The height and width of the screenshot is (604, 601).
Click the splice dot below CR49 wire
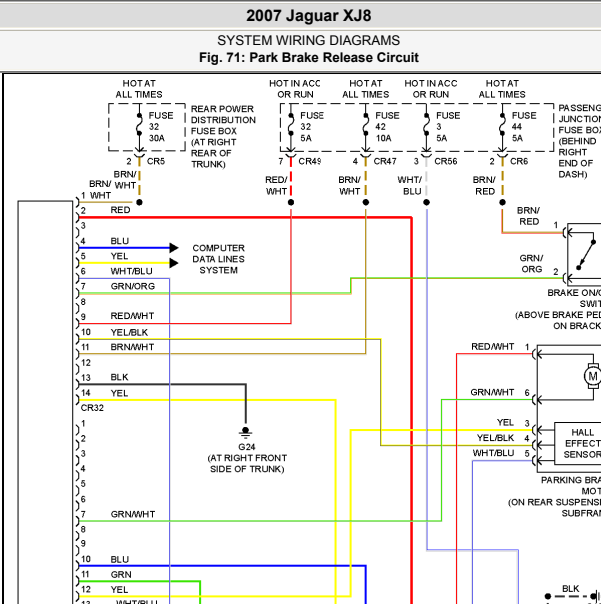pos(291,202)
